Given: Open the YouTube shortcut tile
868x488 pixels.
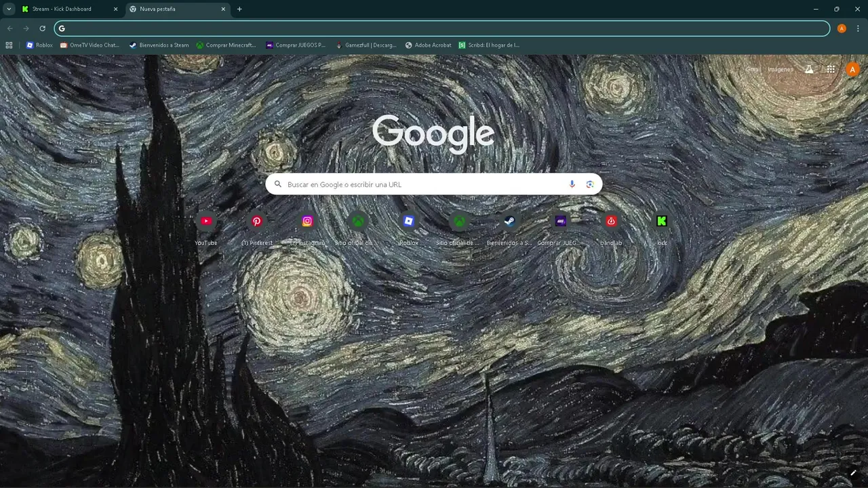Looking at the screenshot, I should (206, 228).
